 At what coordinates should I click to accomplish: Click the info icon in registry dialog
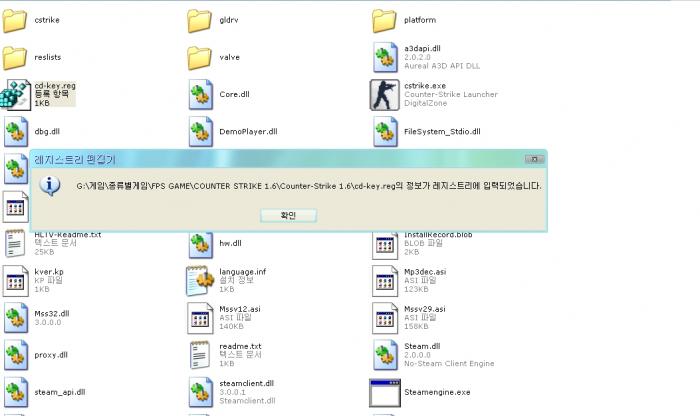[50, 186]
